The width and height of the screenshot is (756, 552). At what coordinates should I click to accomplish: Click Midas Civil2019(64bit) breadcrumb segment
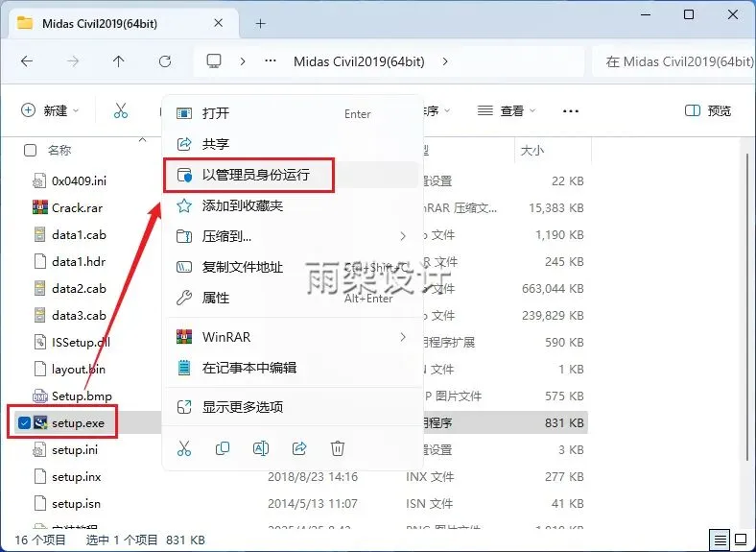359,61
